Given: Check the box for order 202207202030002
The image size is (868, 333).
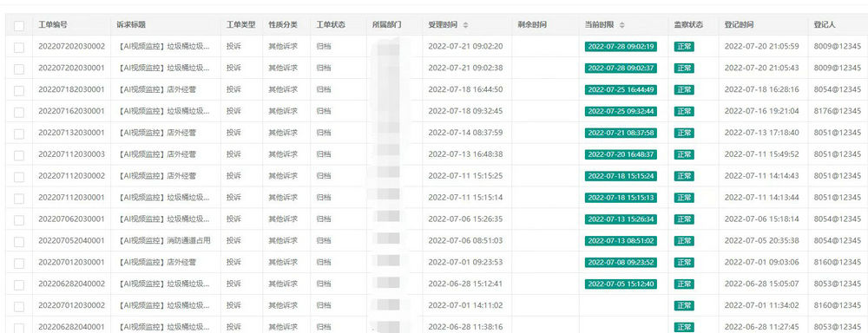Looking at the screenshot, I should (19, 48).
